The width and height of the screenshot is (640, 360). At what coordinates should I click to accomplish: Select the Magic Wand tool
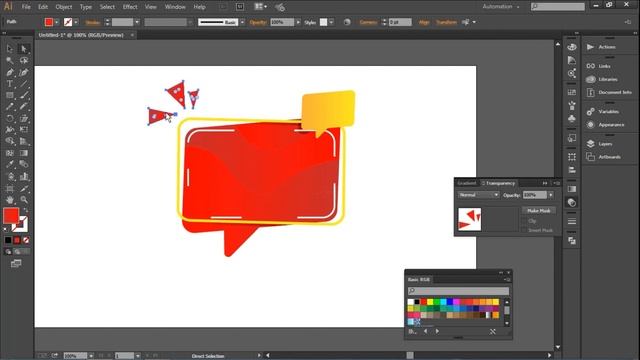[x=10, y=61]
